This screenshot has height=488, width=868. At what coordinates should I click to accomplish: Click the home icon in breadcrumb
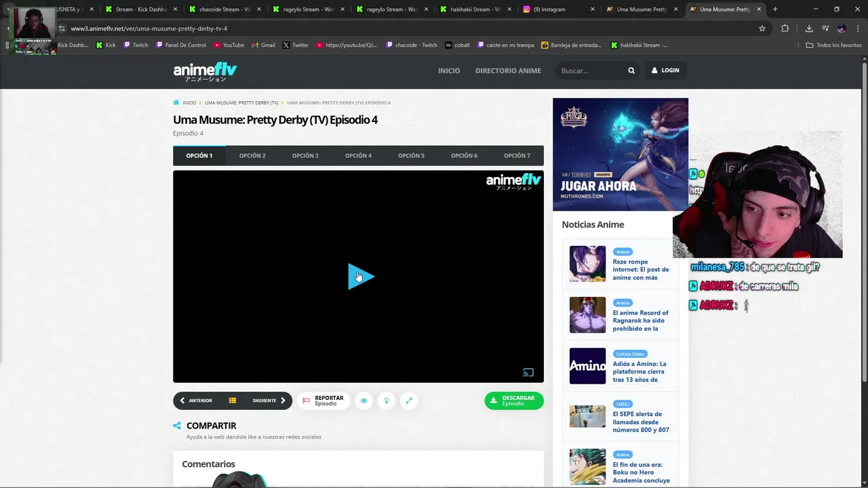tap(176, 103)
